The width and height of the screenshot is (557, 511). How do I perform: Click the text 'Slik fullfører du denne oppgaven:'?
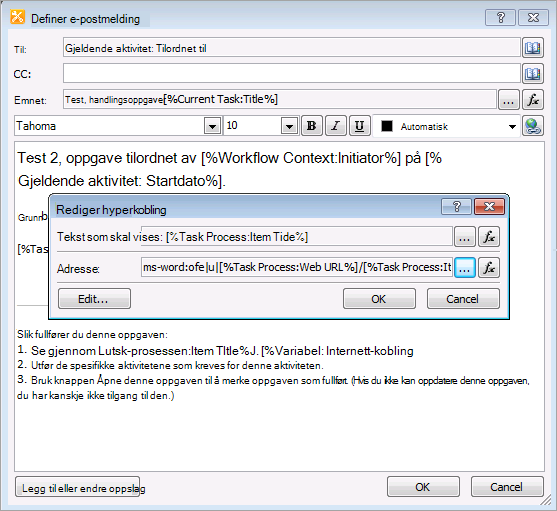(x=92, y=335)
